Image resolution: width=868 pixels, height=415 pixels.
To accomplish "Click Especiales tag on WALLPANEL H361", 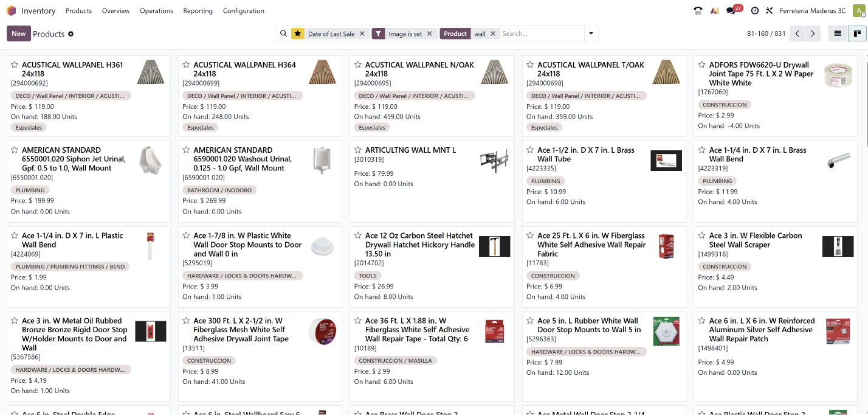I will point(29,128).
